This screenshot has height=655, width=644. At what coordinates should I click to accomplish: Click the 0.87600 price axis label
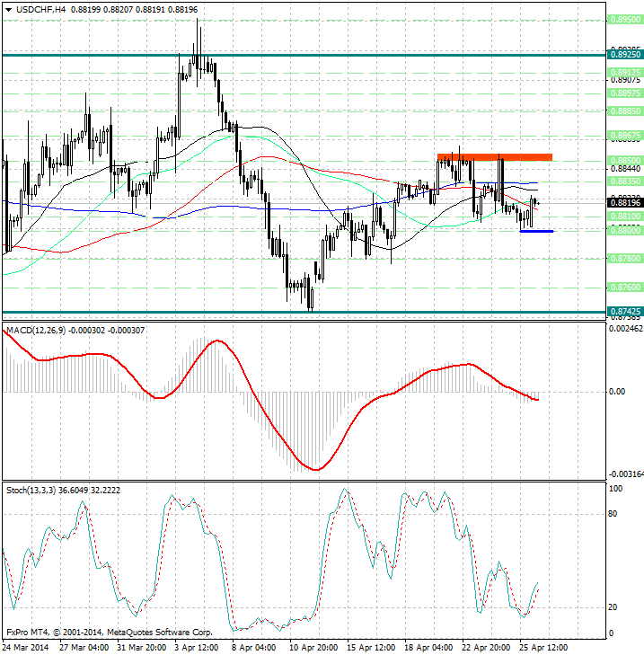[623, 288]
